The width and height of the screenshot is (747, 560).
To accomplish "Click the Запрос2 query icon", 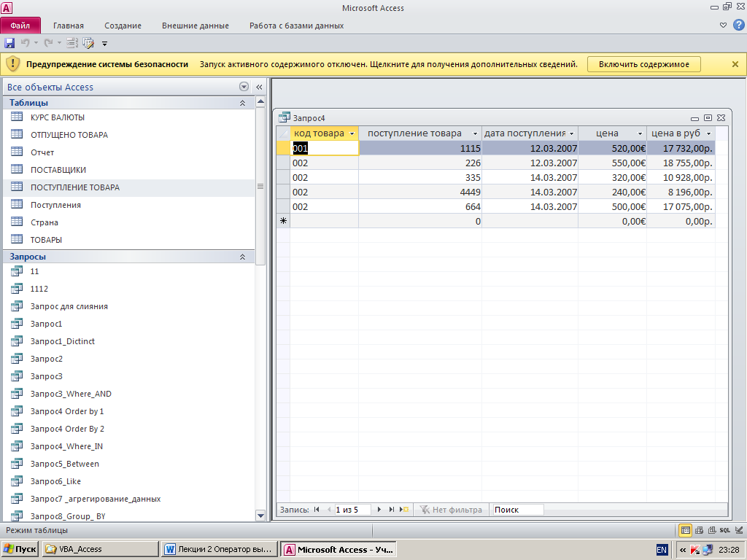I will coord(17,358).
